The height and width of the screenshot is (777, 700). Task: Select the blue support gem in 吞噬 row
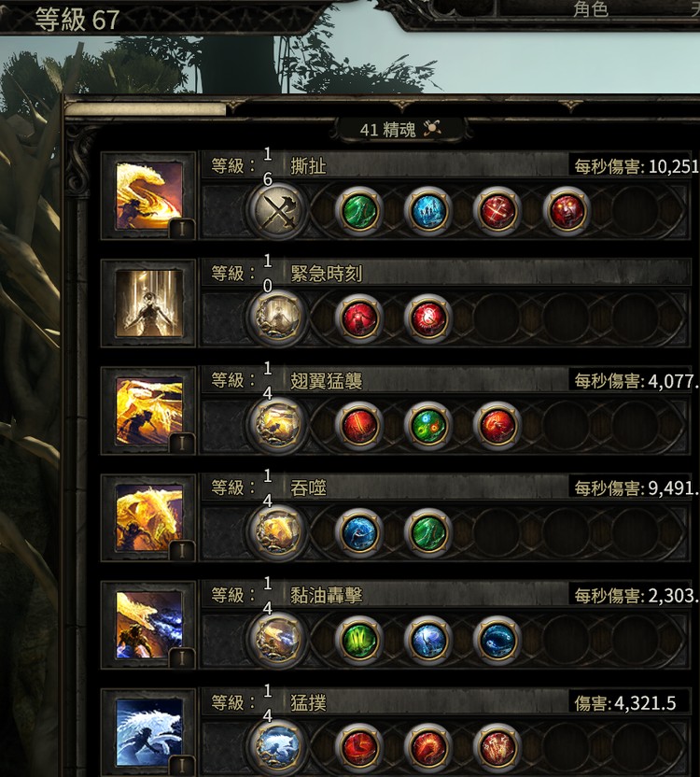359,532
